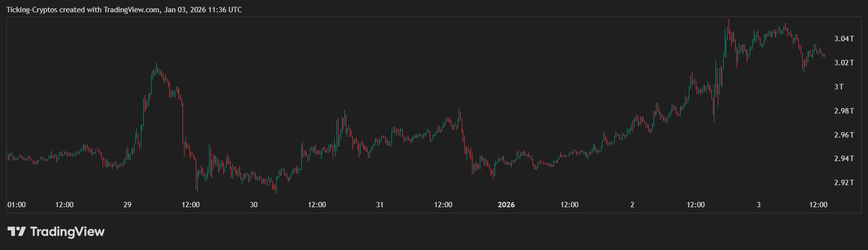Select the 3.04T price axis label

click(844, 39)
